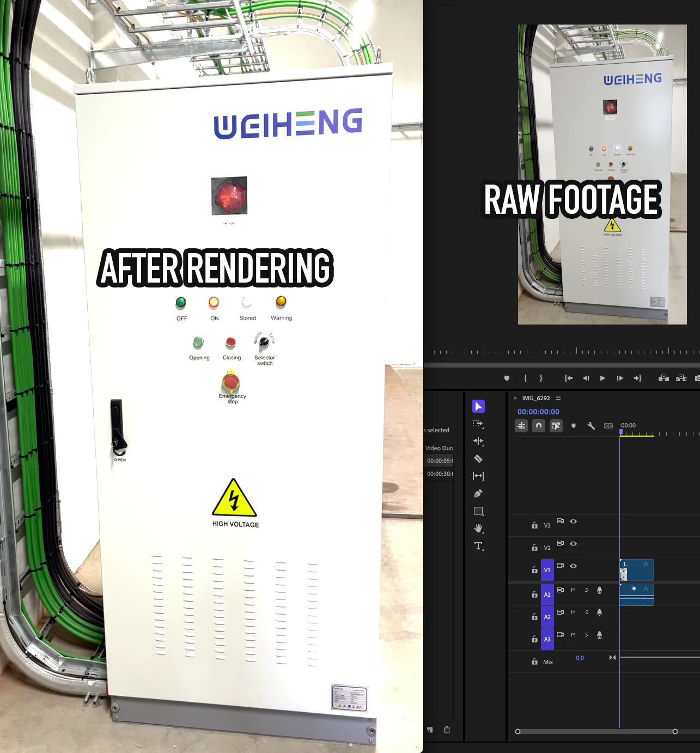
Task: Select the IMG_6292 sequence tab
Action: [x=536, y=398]
